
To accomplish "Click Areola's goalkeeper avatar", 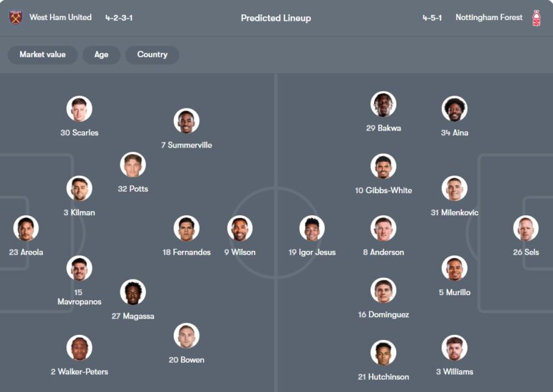I will pyautogui.click(x=26, y=229).
